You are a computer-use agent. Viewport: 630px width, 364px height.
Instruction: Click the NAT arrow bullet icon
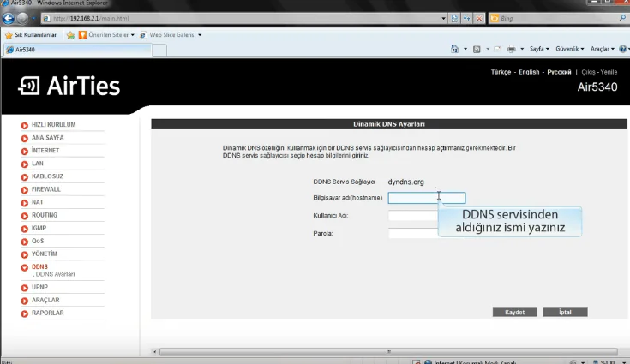pos(25,203)
